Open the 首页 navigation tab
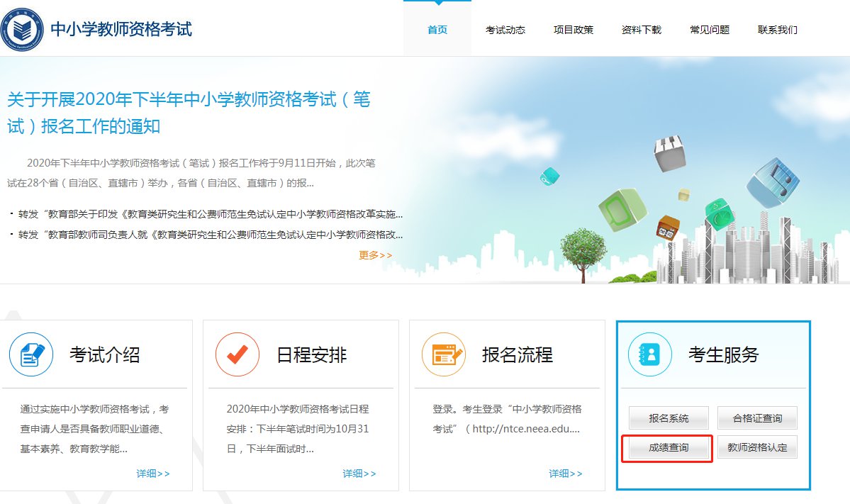The image size is (850, 504). 437,30
